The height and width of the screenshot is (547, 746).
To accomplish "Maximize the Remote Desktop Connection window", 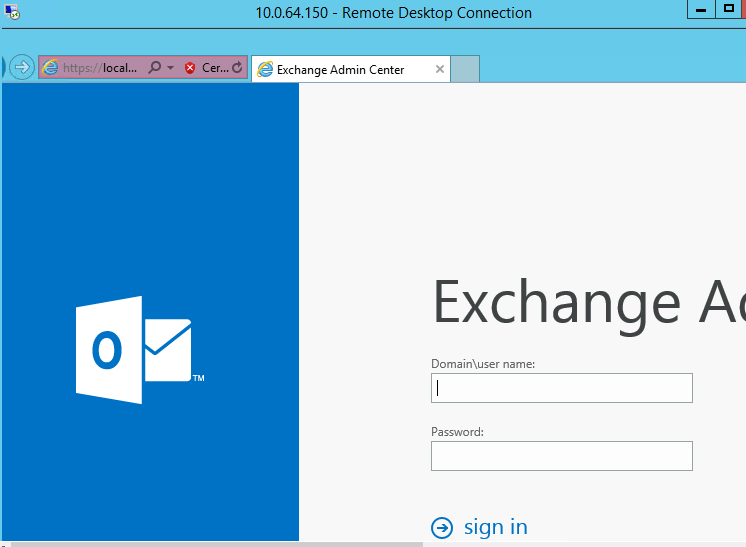I will (x=727, y=9).
